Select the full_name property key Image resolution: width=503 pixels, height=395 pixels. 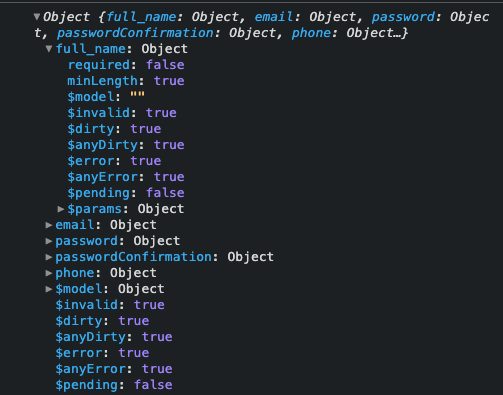tap(90, 49)
